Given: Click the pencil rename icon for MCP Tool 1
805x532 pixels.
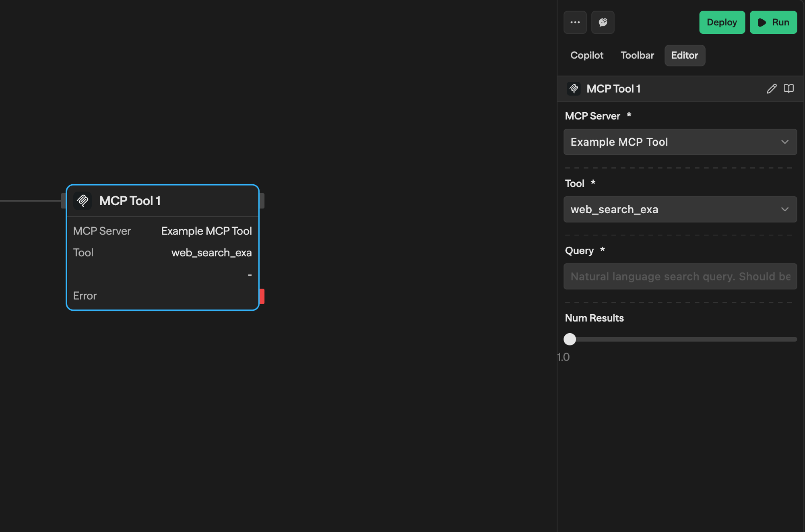Looking at the screenshot, I should [772, 89].
